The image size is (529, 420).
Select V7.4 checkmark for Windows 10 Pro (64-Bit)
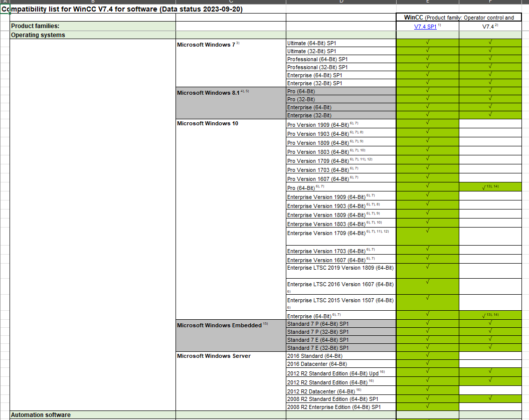[490, 187]
